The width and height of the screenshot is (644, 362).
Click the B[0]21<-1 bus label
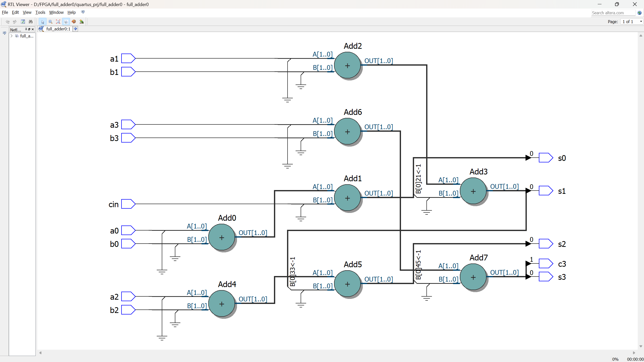pos(418,179)
